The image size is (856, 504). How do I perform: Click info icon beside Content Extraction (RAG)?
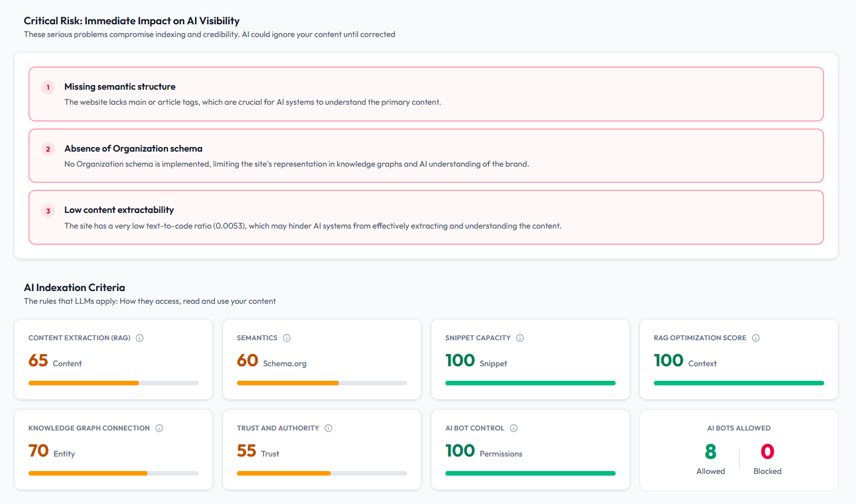(140, 338)
